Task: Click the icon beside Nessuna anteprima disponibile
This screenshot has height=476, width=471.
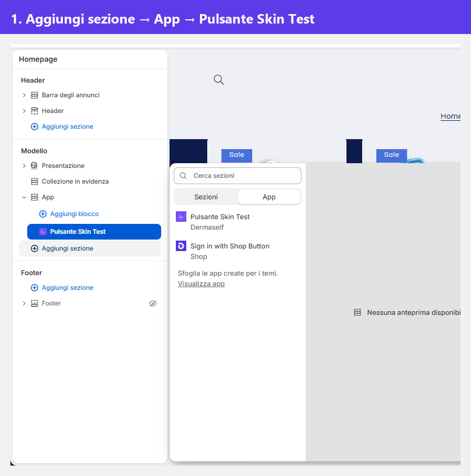Action: [357, 312]
